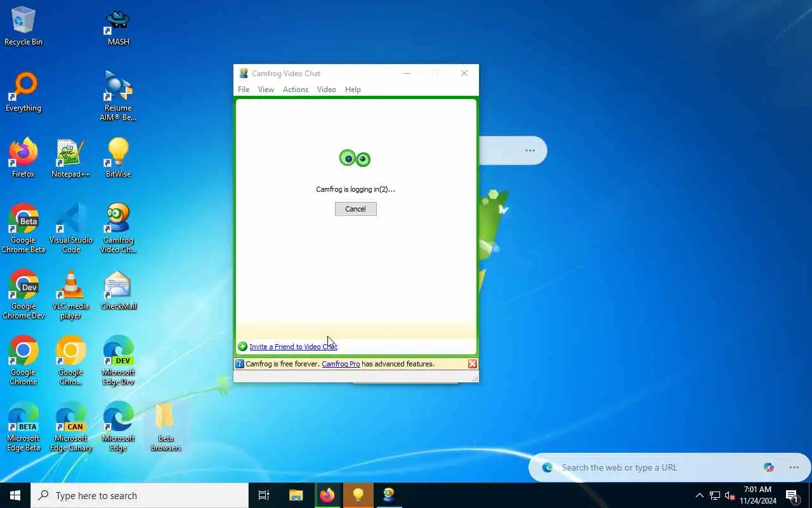Open the Edge search widget more options
The image size is (812, 508).
(x=794, y=467)
